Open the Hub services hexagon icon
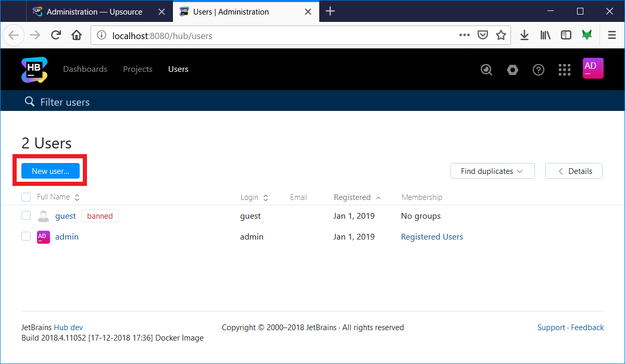This screenshot has width=625, height=364. click(512, 69)
